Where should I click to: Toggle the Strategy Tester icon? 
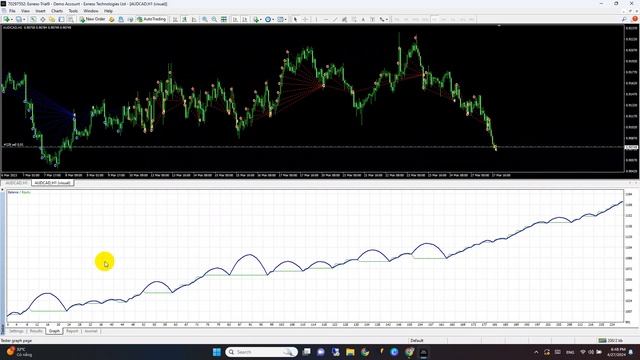[71, 19]
